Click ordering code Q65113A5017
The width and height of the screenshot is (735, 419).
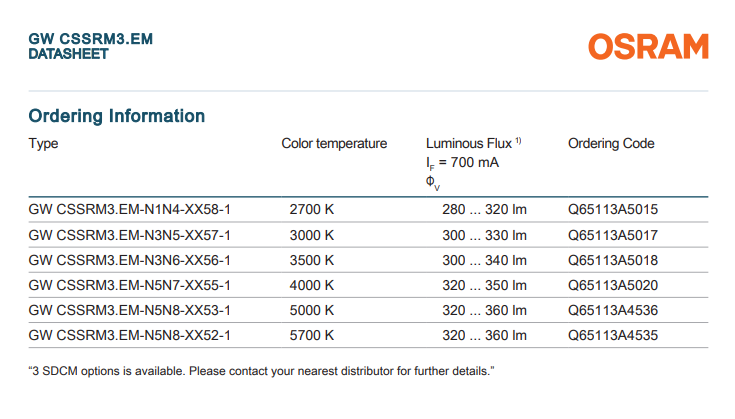point(613,236)
